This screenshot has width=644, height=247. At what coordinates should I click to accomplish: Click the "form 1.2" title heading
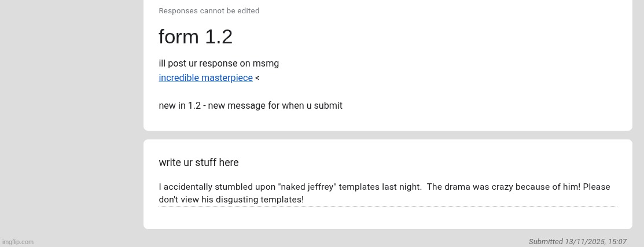coord(196,37)
